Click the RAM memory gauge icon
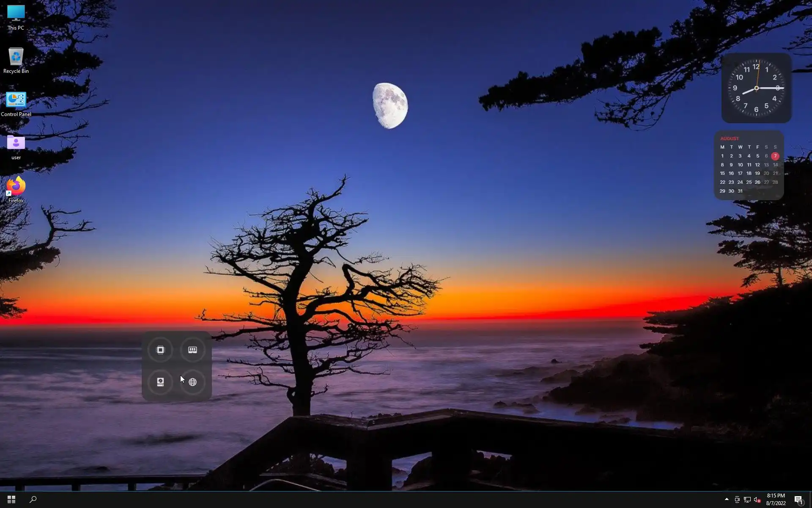Screen dimensions: 812x508 click(192, 350)
